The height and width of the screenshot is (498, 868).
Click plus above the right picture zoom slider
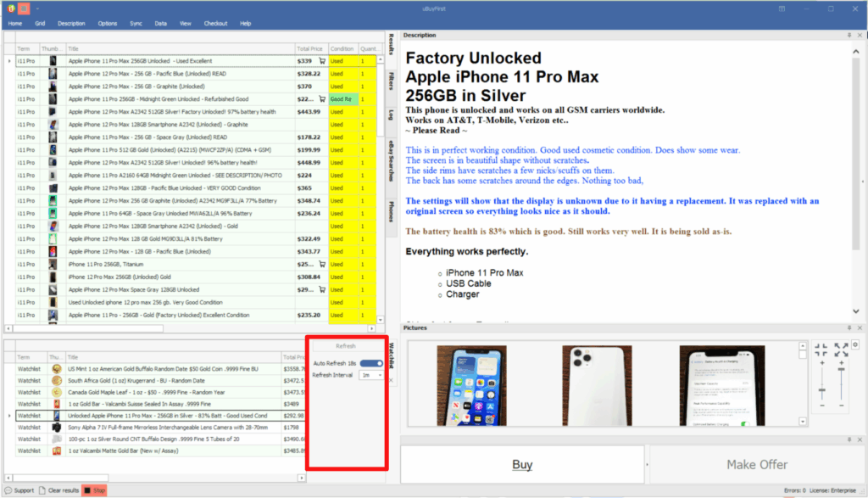[842, 363]
